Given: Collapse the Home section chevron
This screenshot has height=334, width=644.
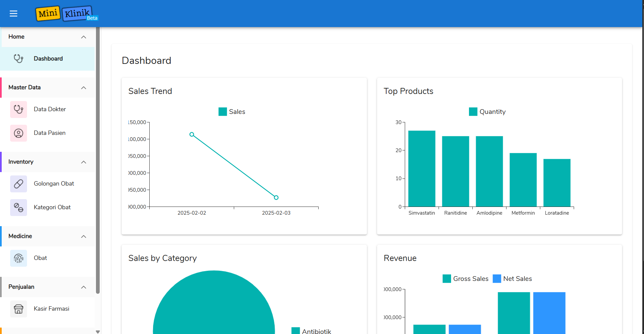Looking at the screenshot, I should click(x=84, y=37).
